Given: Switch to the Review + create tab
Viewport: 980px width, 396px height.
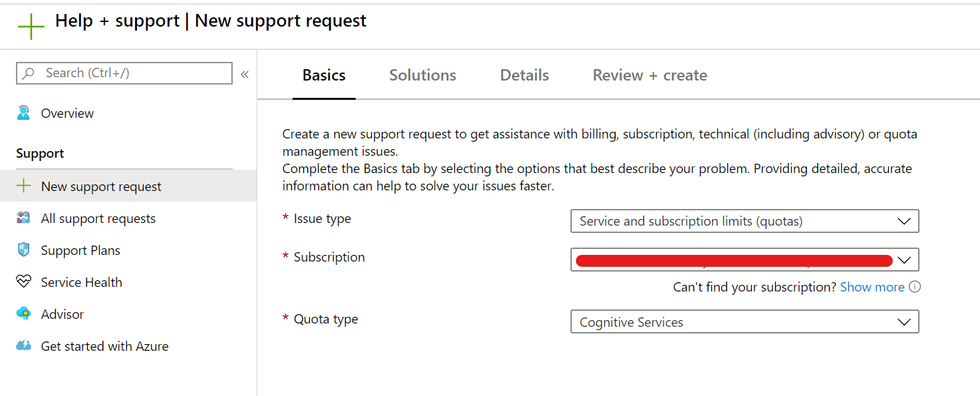Looking at the screenshot, I should pos(650,75).
